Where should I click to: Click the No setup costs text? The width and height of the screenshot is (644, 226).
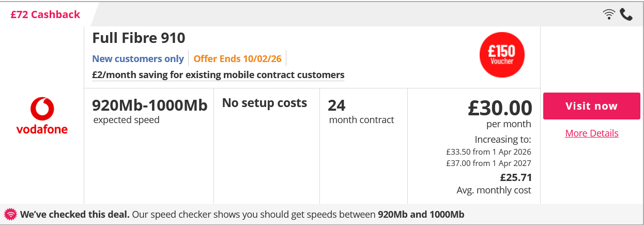pyautogui.click(x=265, y=103)
